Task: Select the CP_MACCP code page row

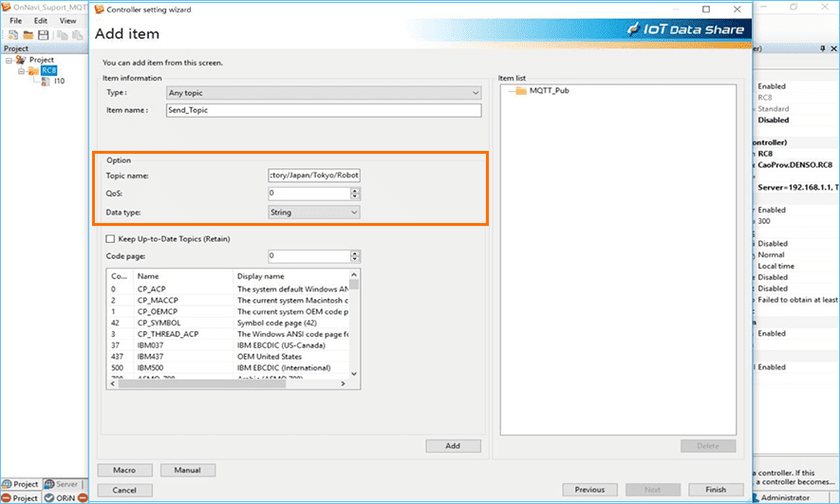Action: (x=228, y=301)
